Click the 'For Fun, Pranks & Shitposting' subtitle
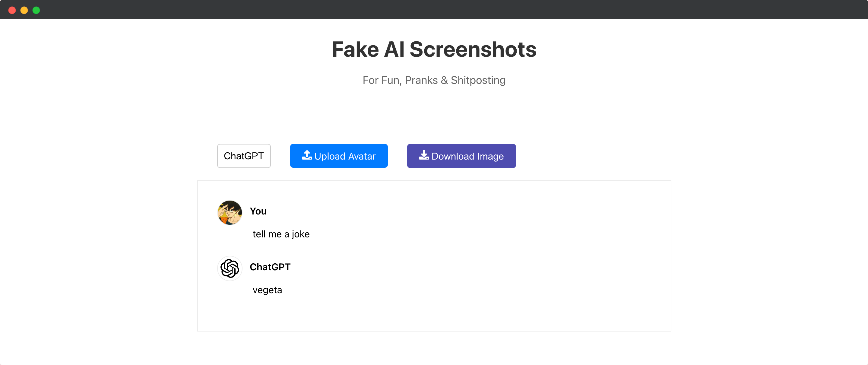Screen dimensions: 868x365 tap(434, 80)
